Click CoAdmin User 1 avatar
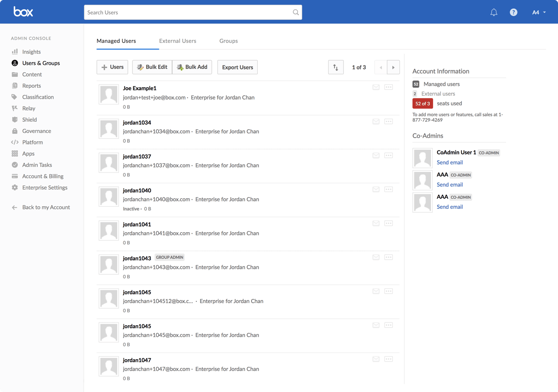This screenshot has height=392, width=558. (422, 158)
